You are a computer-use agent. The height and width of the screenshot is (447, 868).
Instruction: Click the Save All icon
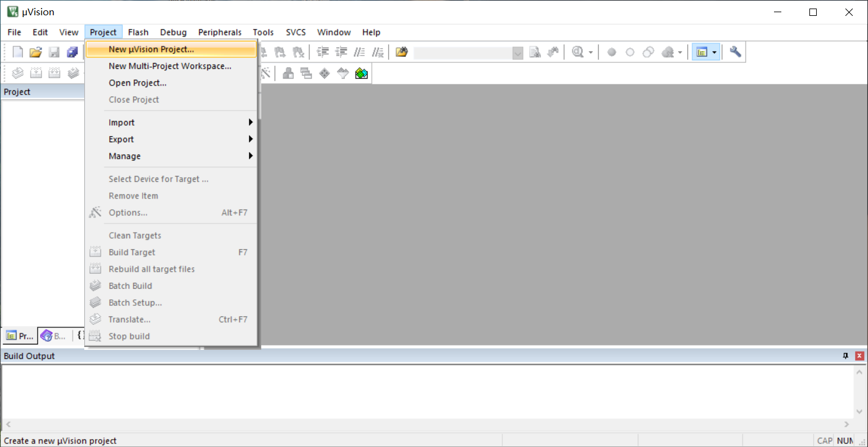[x=73, y=53]
